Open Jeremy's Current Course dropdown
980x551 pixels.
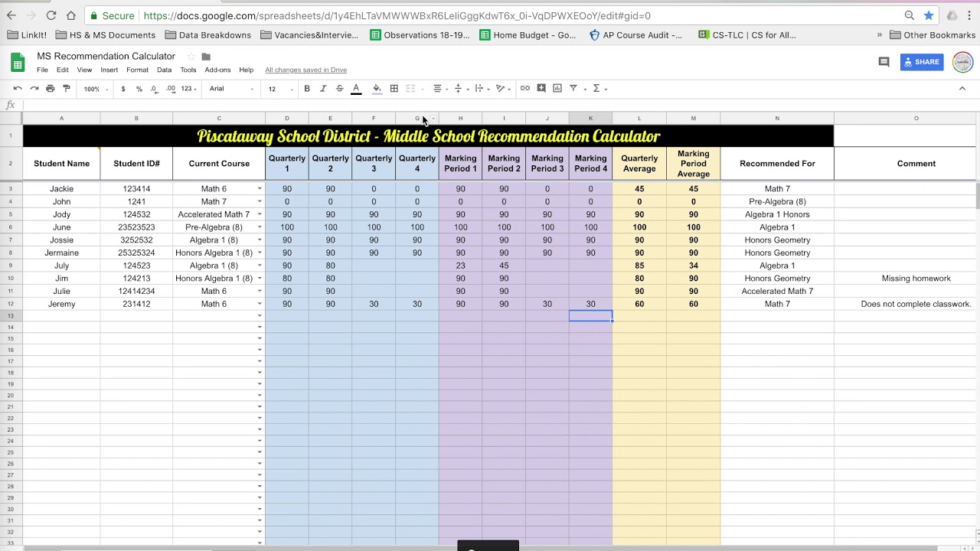click(x=260, y=305)
